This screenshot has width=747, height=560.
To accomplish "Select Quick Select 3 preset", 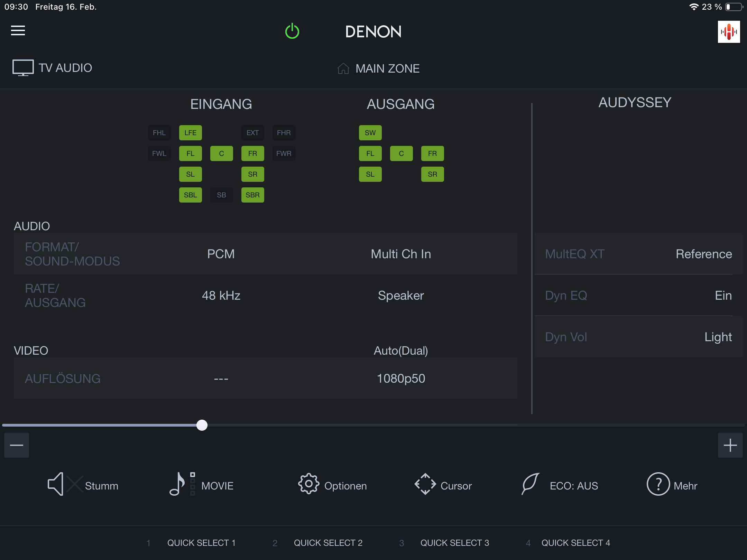I will [x=454, y=543].
